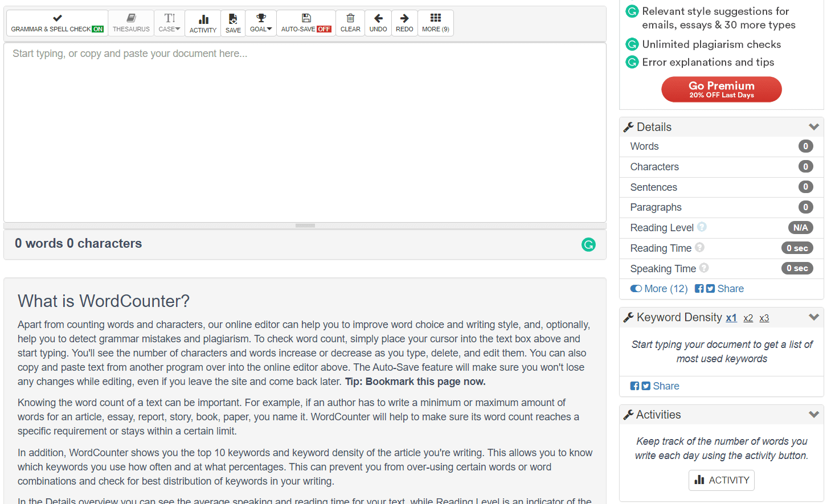827x504 pixels.
Task: Click the green Grammarly icon below editor
Action: tap(588, 244)
